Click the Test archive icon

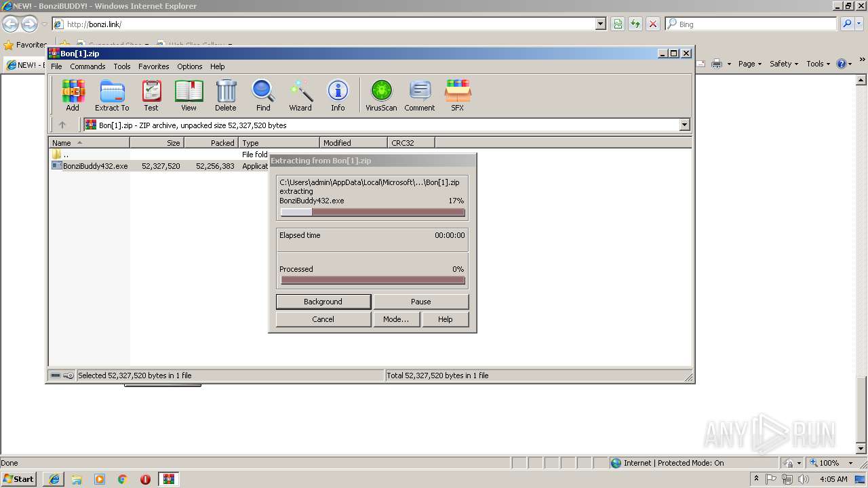[x=151, y=95]
